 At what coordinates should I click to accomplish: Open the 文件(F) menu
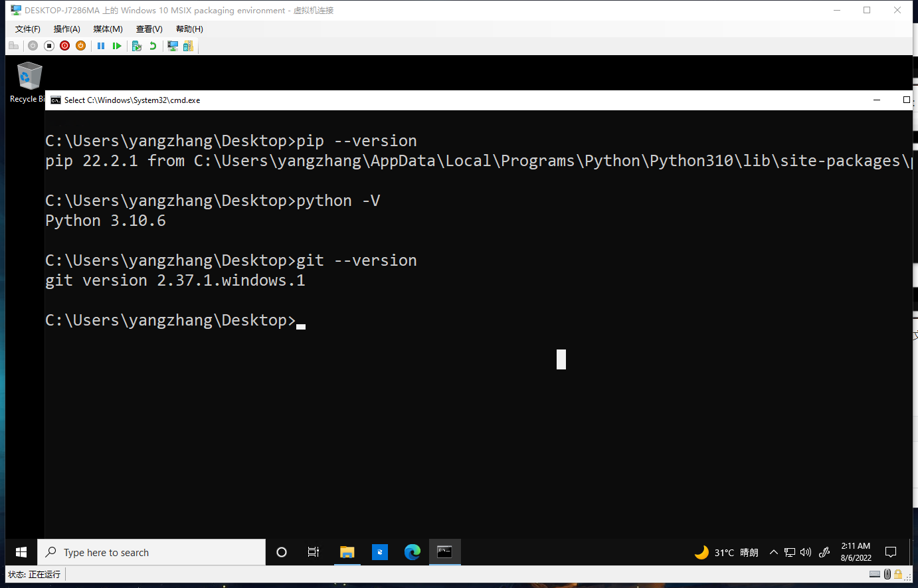point(28,29)
